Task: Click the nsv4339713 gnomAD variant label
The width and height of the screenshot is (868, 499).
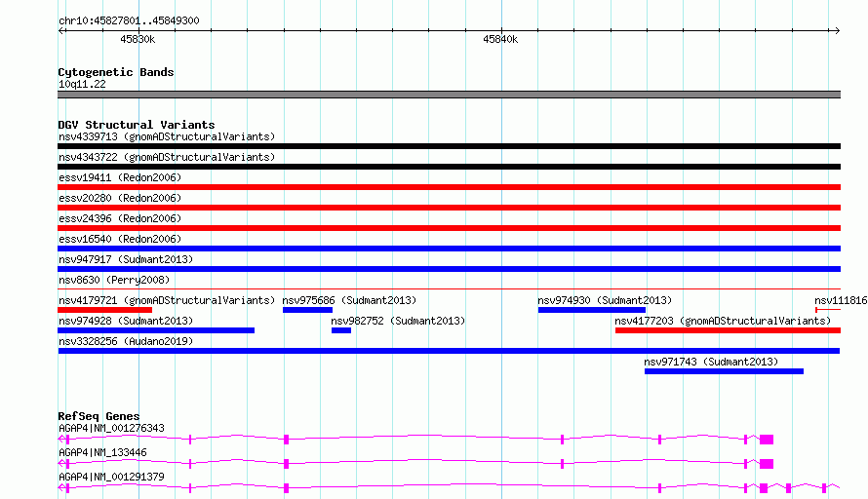Action: point(167,136)
